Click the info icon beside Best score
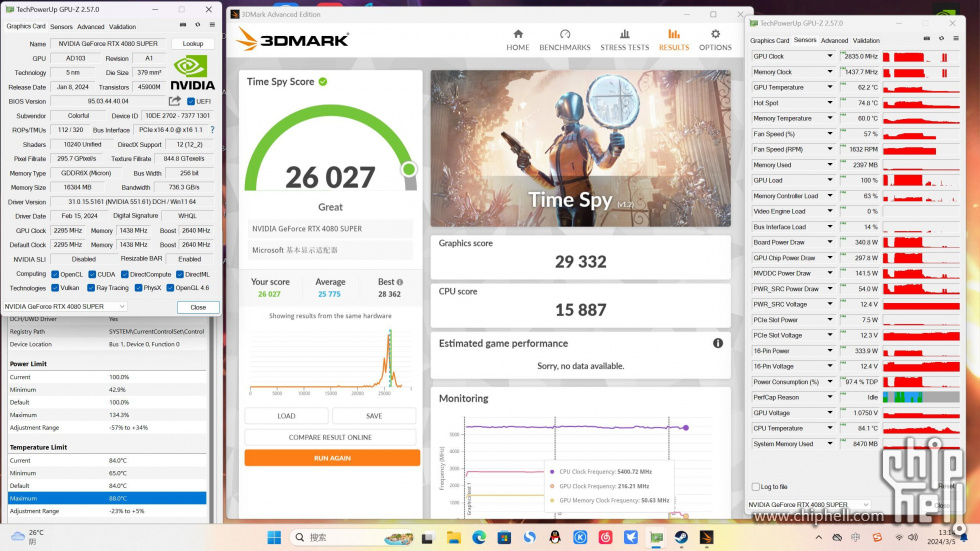This screenshot has width=980, height=551. tap(400, 282)
